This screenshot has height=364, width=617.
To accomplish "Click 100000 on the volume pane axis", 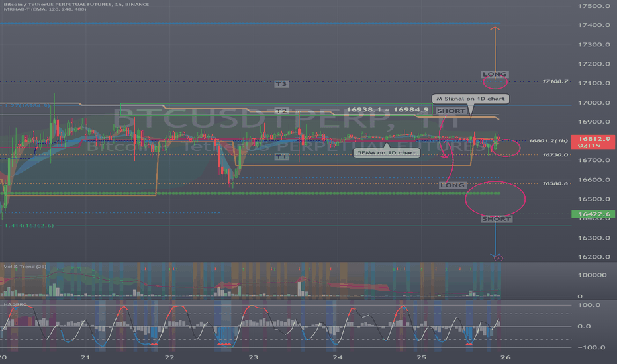I will coord(592,275).
